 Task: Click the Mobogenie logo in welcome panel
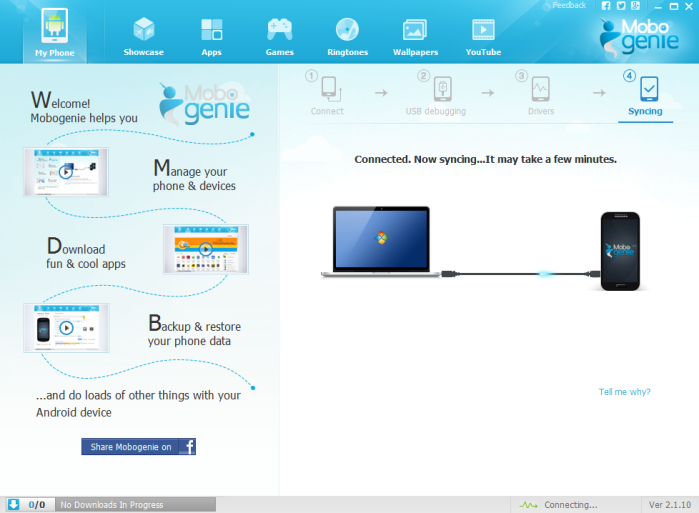pyautogui.click(x=205, y=104)
